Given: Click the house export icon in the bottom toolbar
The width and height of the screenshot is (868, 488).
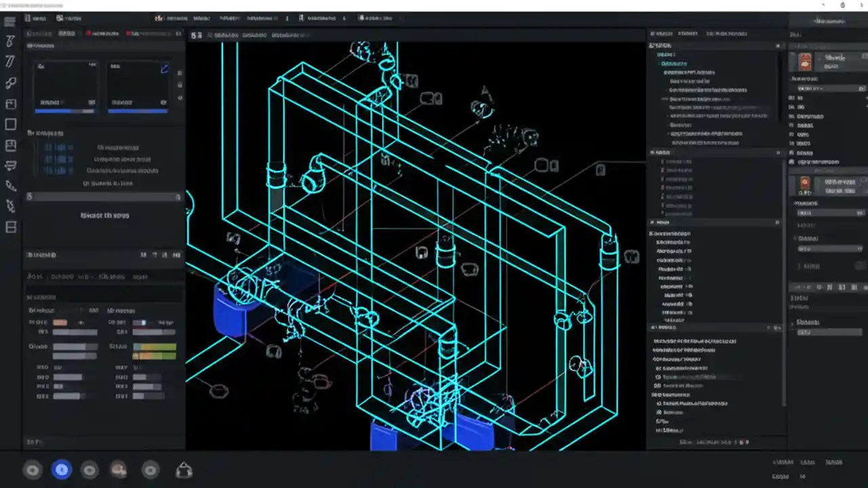Looking at the screenshot, I should (x=184, y=470).
